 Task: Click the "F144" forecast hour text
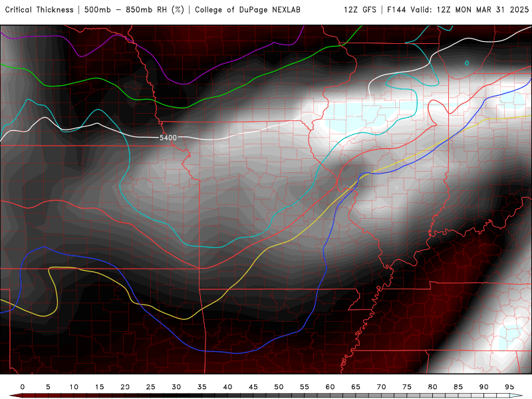(x=397, y=10)
